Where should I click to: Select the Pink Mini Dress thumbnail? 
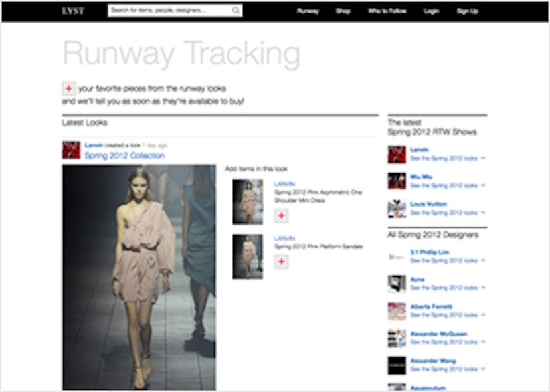coord(248,201)
